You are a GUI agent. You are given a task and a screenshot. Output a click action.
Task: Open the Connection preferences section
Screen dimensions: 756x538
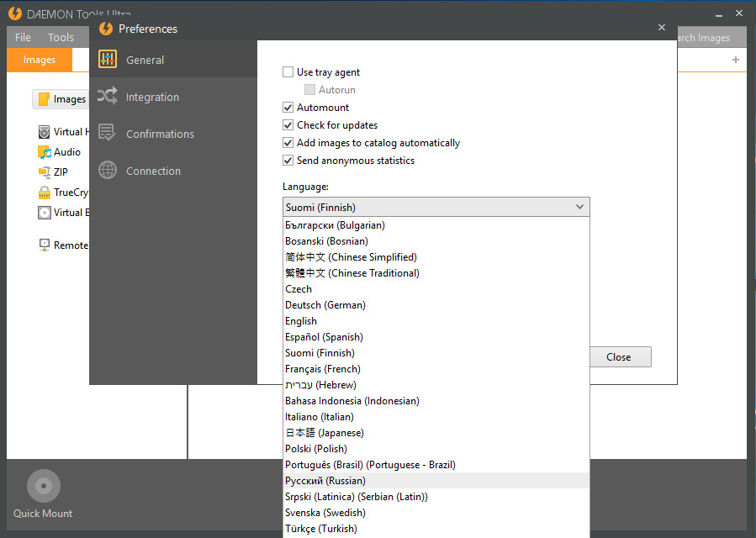coord(173,171)
